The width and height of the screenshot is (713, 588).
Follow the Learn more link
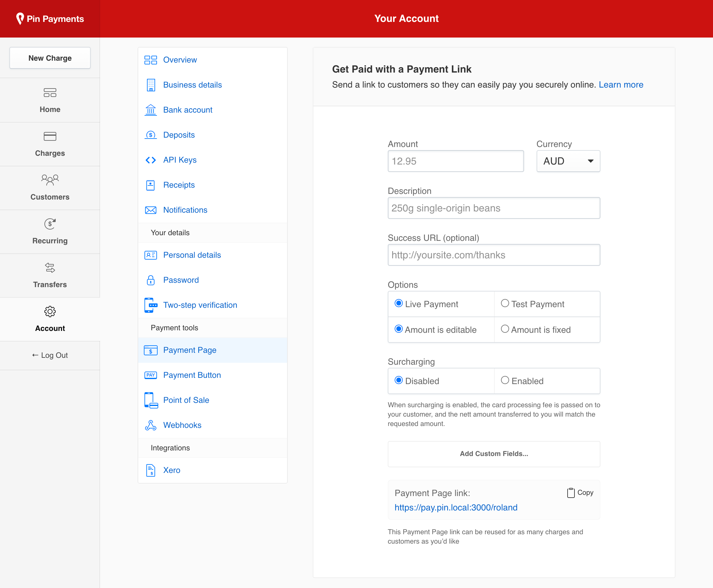620,85
